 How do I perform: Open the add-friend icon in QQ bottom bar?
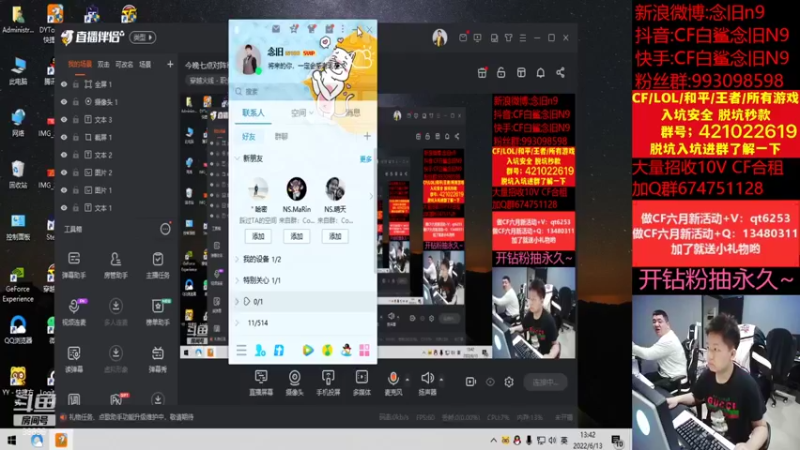coord(260,350)
